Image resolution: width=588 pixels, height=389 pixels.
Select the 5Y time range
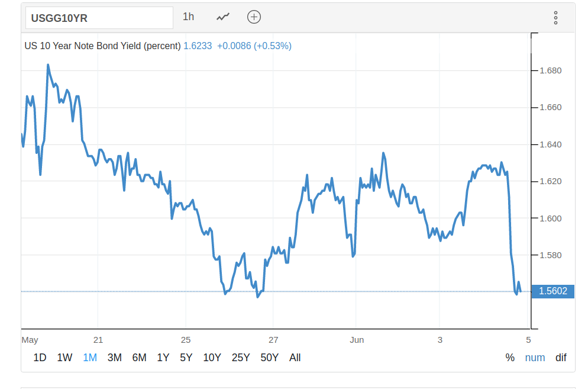[186, 358]
